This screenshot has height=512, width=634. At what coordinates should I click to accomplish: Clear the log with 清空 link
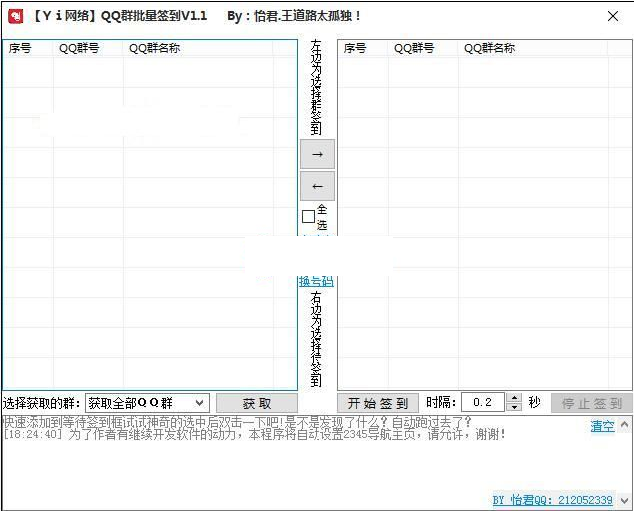(x=602, y=426)
